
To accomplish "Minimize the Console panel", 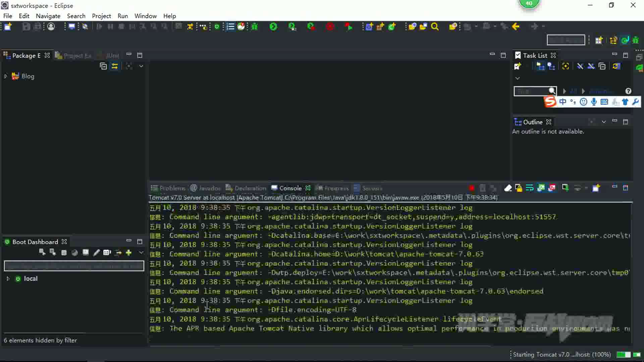I will 614,187.
